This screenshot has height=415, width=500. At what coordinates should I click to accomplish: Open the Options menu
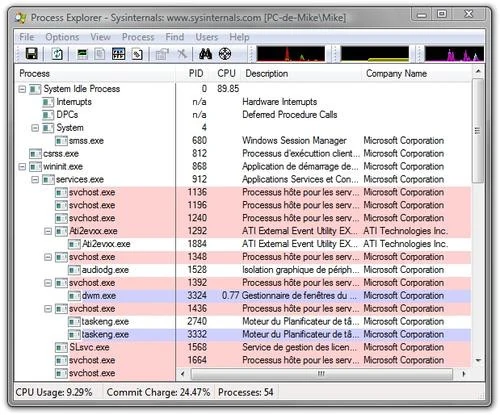62,37
